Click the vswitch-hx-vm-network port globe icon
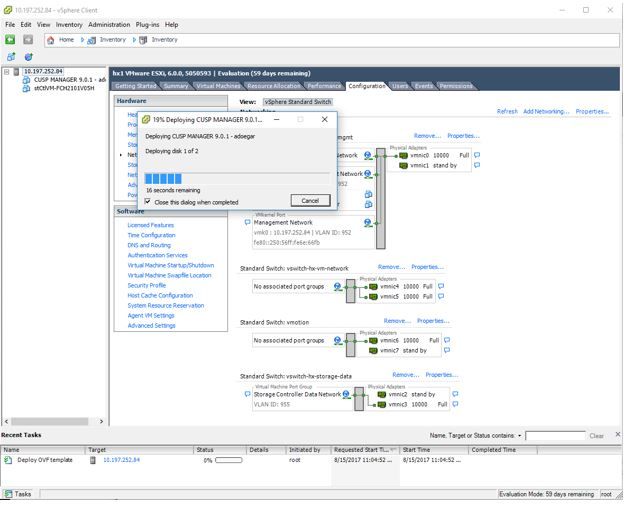This screenshot has width=624, height=505. tap(338, 287)
